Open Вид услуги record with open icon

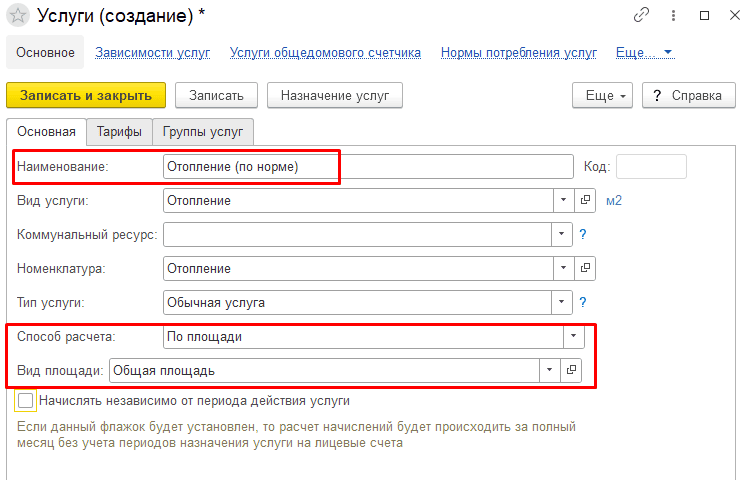click(585, 200)
